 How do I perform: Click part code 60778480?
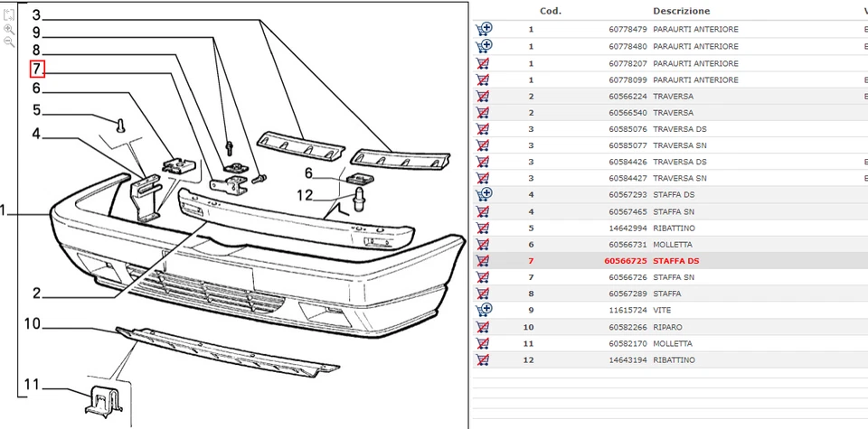[627, 46]
